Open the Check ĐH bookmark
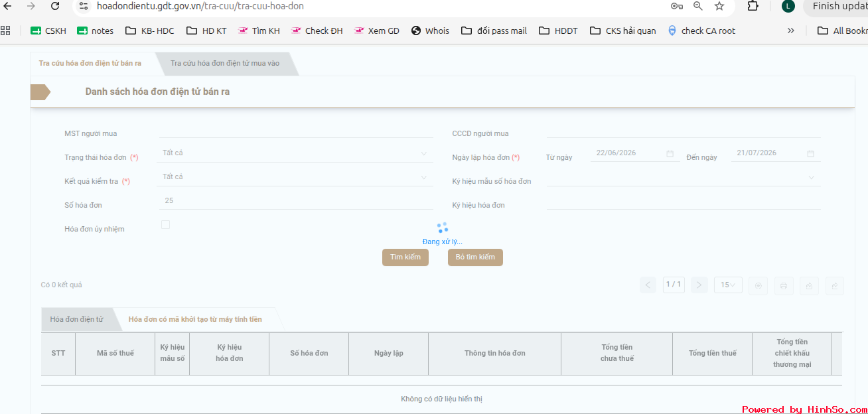868x414 pixels. pos(317,31)
